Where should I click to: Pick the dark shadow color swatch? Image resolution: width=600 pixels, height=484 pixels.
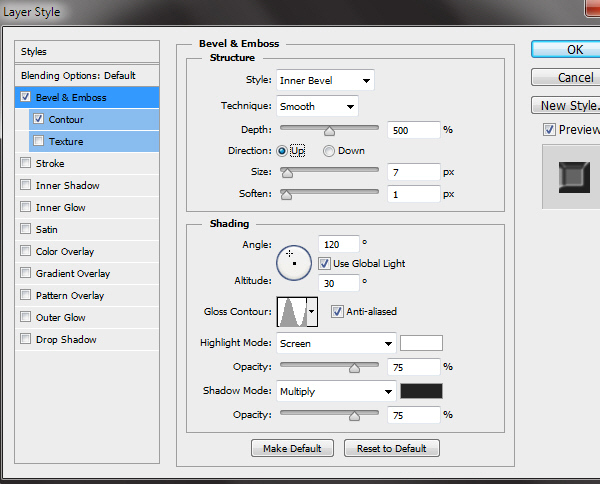tap(421, 391)
